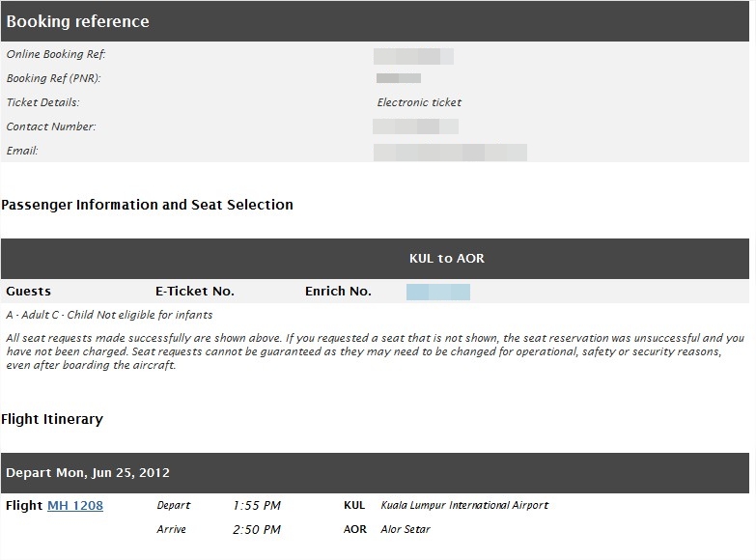The image size is (756, 560).
Task: Click the 2:50 PM arrival time
Action: coord(257,530)
